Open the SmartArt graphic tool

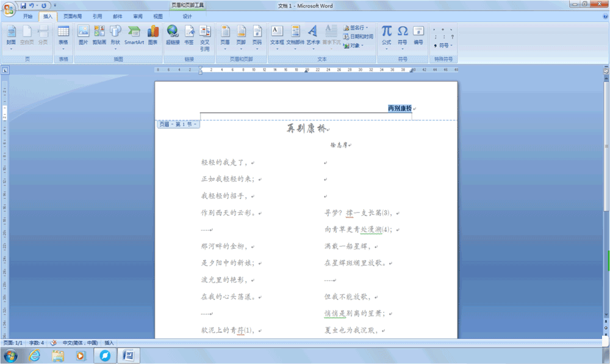(x=134, y=35)
